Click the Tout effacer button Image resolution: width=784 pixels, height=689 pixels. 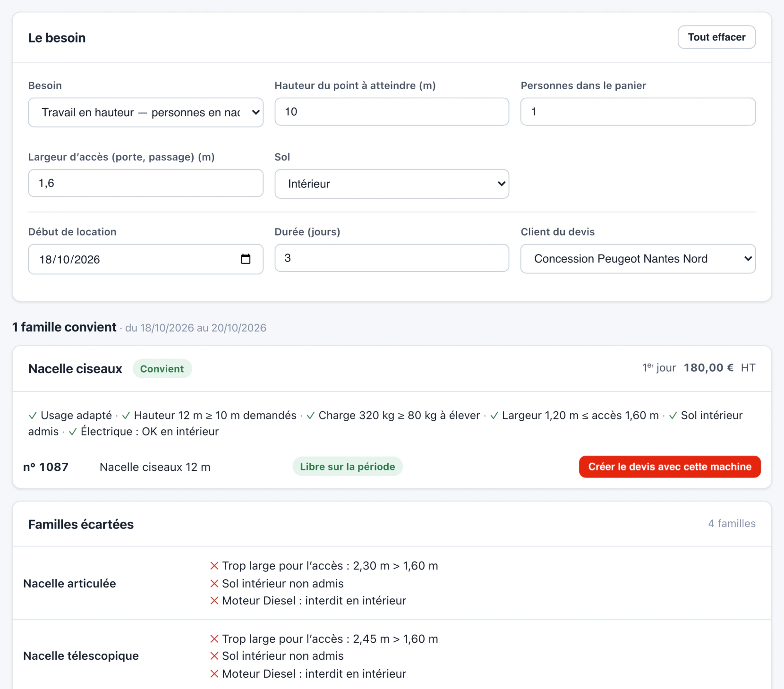(716, 37)
